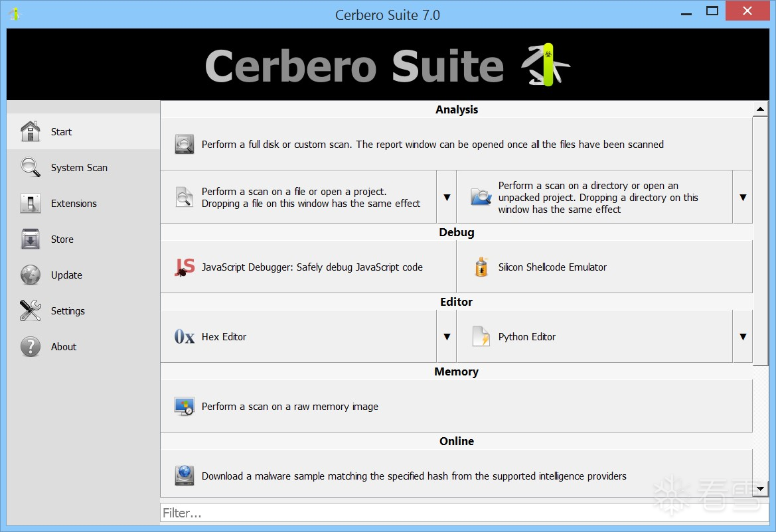This screenshot has width=776, height=532.
Task: Expand the Python Editor dropdown arrow
Action: [743, 337]
